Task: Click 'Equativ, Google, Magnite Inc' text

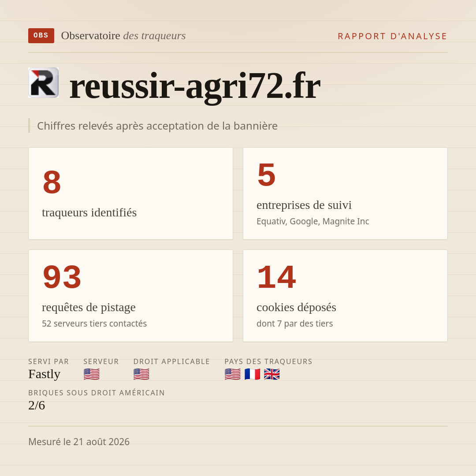Action: (312, 221)
